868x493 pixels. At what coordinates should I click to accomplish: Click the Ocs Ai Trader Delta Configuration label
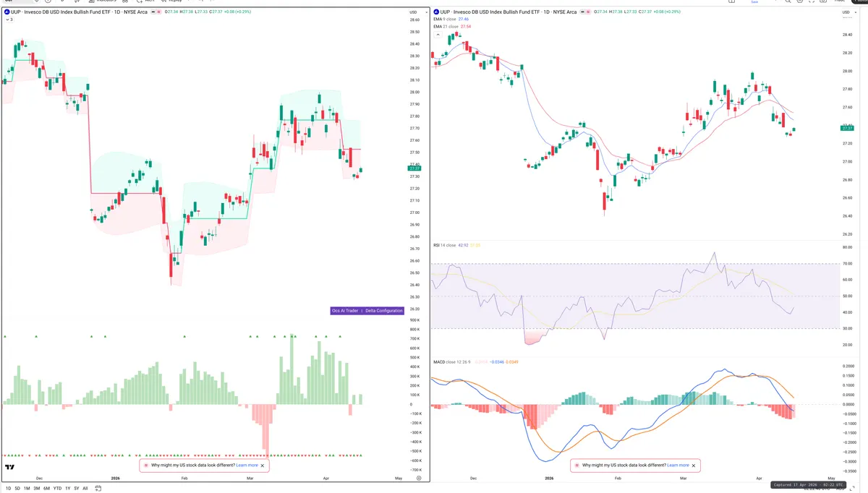367,311
